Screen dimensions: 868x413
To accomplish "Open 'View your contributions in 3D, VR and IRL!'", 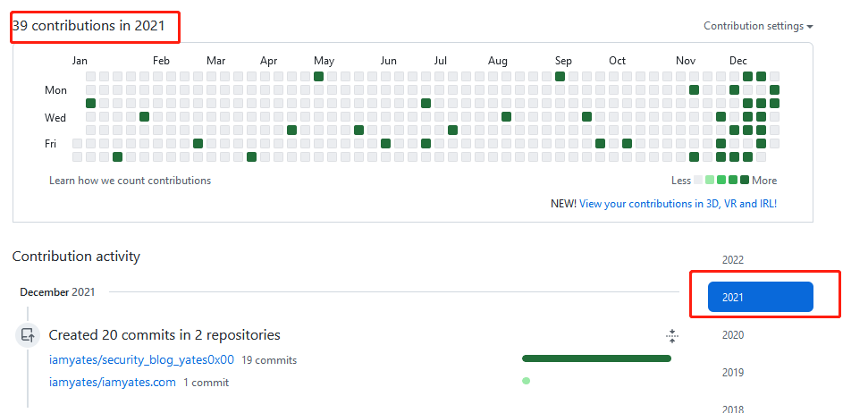I will pyautogui.click(x=678, y=204).
